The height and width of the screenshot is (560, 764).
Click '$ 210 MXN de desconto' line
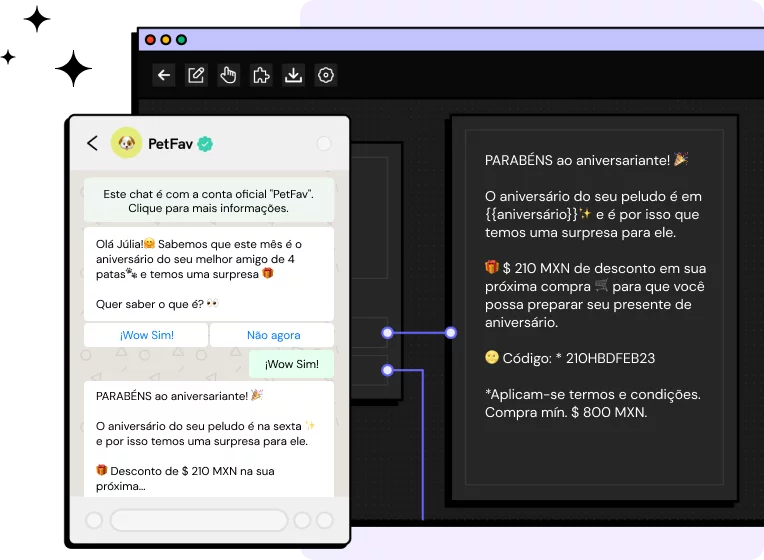tap(595, 268)
